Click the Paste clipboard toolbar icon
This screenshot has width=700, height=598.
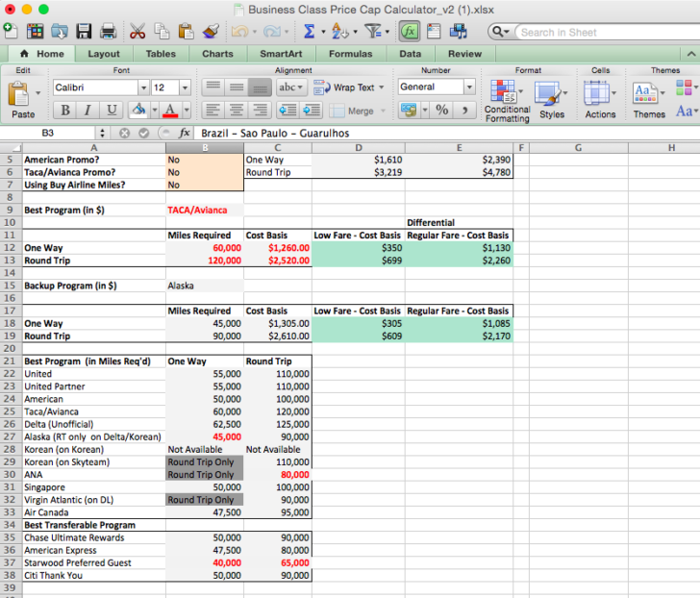(x=186, y=32)
